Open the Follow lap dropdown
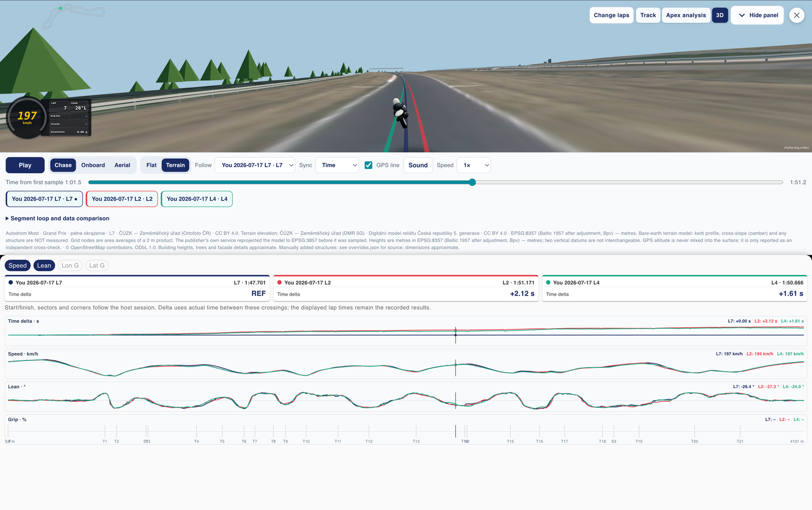Viewport: 812px width, 510px height. (255, 165)
